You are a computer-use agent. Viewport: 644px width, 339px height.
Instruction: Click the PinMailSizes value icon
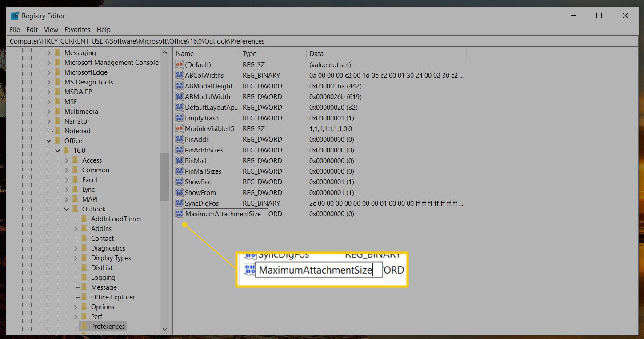pyautogui.click(x=179, y=171)
